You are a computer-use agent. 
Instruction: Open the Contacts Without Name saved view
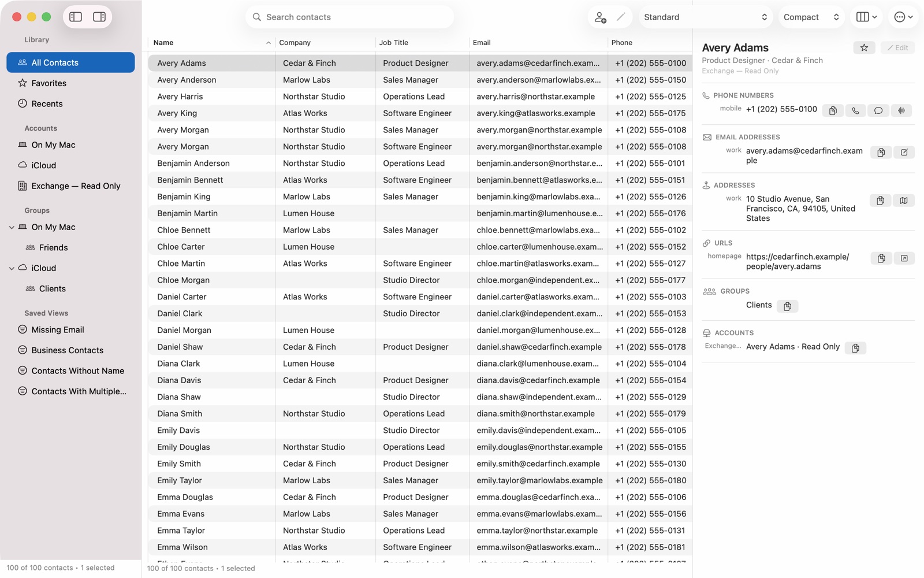tap(70, 371)
